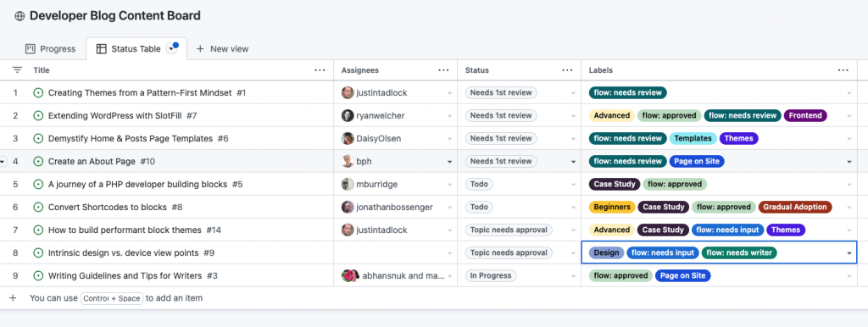868x327 pixels.
Task: Switch to the Progress tab
Action: 50,48
